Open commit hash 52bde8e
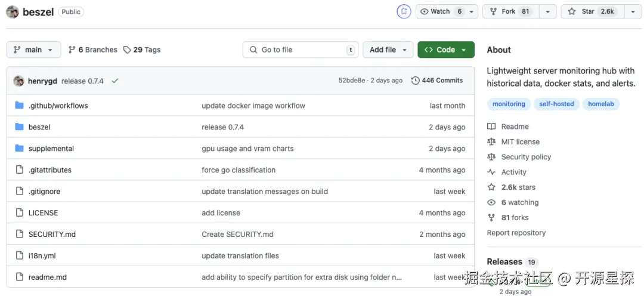Screen dimensions: 644x296 [352, 81]
